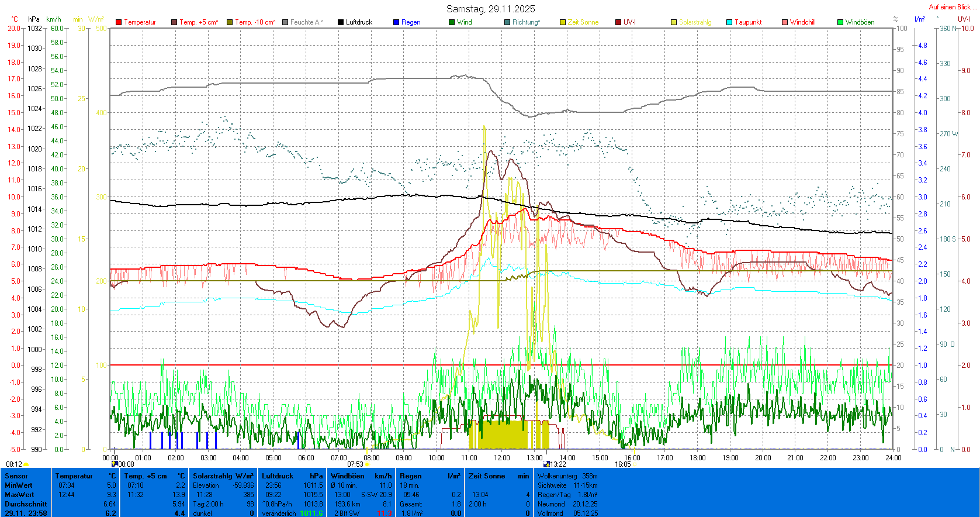Click the moonrise icon at 13:22
The width and height of the screenshot is (980, 517).
click(x=546, y=464)
